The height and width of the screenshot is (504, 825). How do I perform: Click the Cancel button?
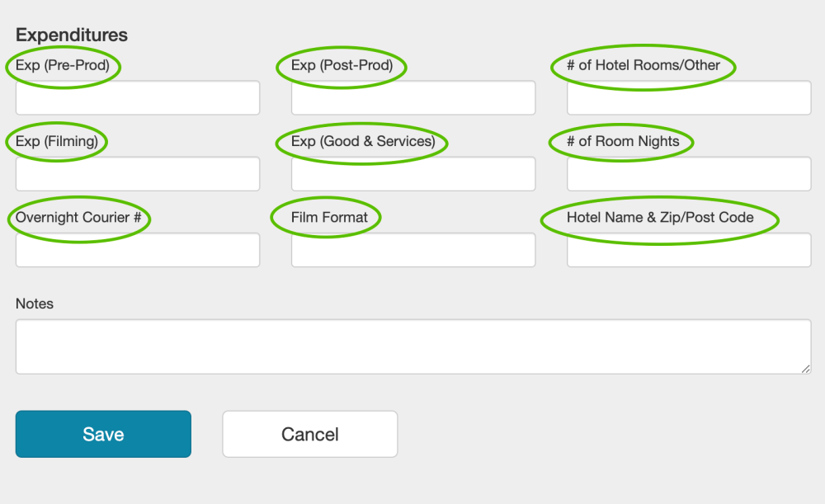pos(310,434)
